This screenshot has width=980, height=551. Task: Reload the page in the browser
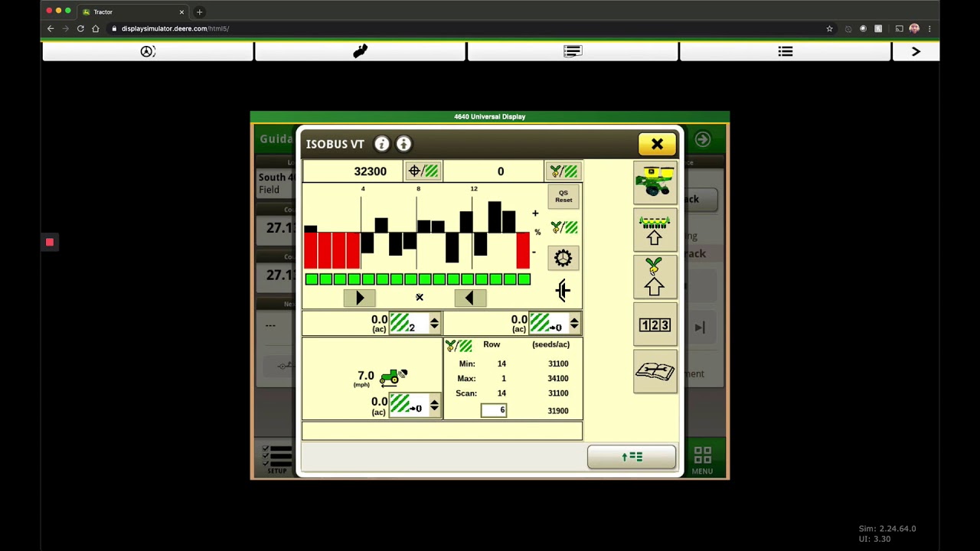pyautogui.click(x=80, y=28)
